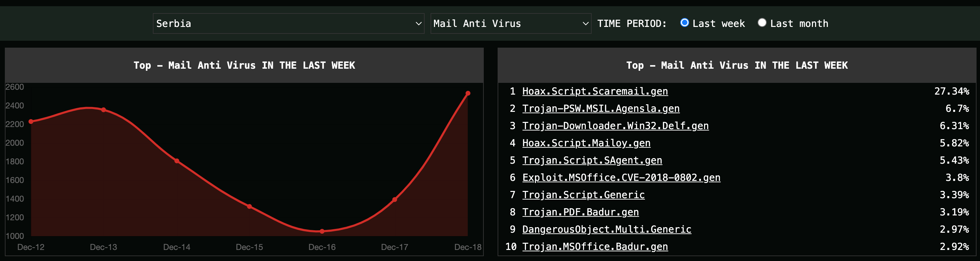980x261 pixels.
Task: Select the Last month radio button
Action: click(x=762, y=23)
